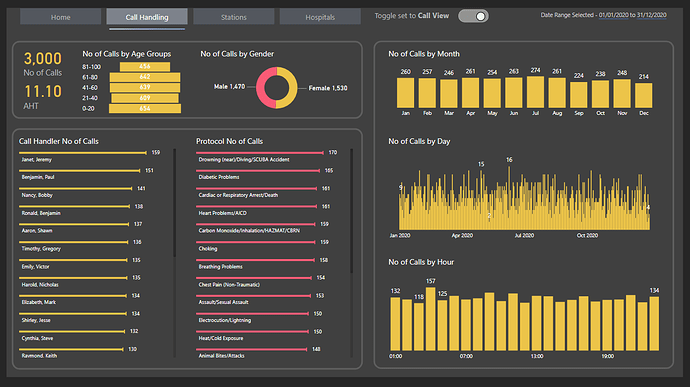This screenshot has height=387, width=690.
Task: Select the Apr bar in monthly chart
Action: (470, 93)
